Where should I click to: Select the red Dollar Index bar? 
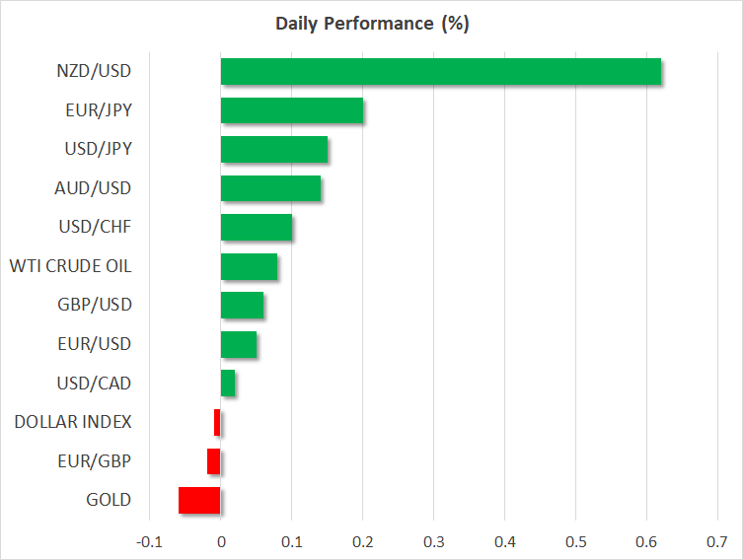(217, 422)
